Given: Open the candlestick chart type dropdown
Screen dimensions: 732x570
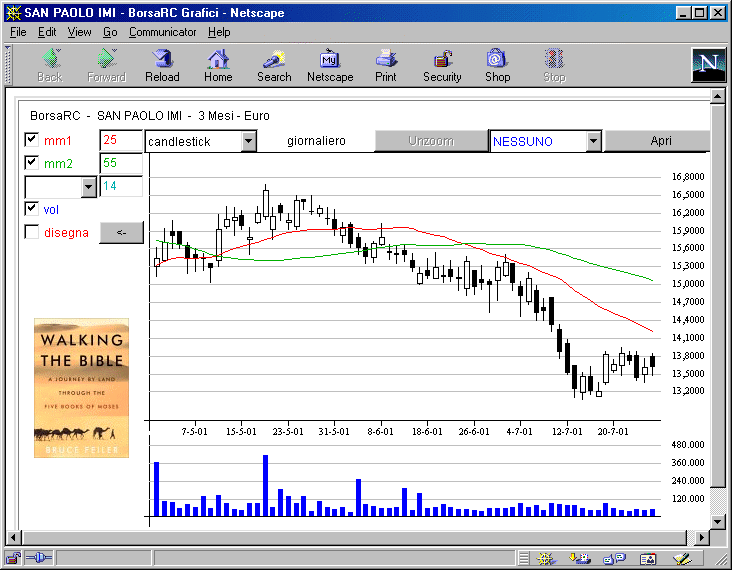Looking at the screenshot, I should coord(249,141).
